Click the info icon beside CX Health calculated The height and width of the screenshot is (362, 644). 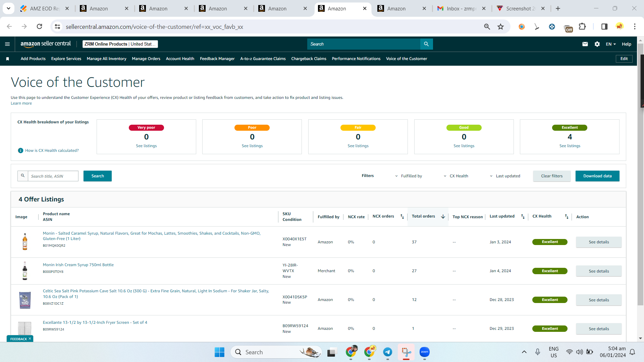click(x=20, y=150)
